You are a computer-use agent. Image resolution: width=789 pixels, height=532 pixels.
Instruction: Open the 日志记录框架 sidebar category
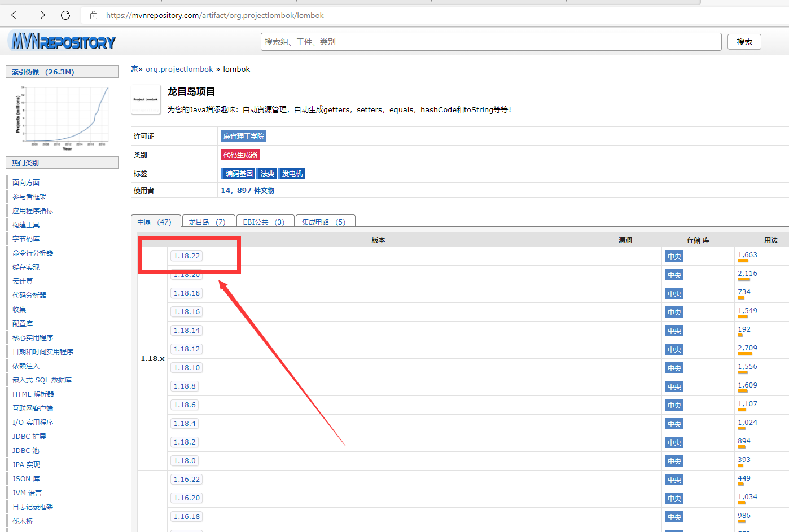point(33,507)
